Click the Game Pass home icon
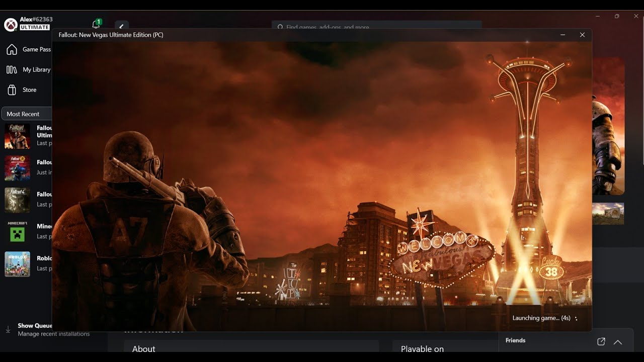 [x=12, y=49]
